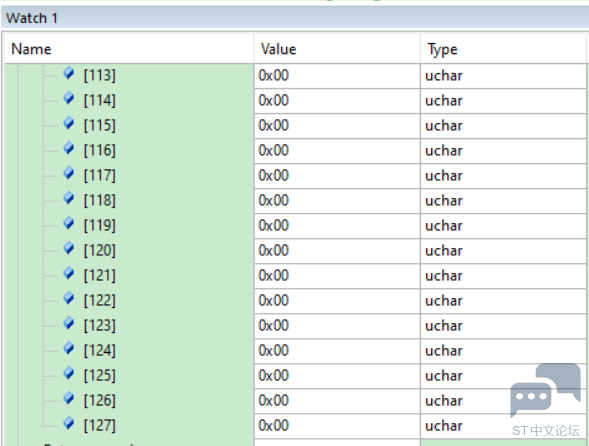Click the variable icon for element [118]

(x=69, y=198)
